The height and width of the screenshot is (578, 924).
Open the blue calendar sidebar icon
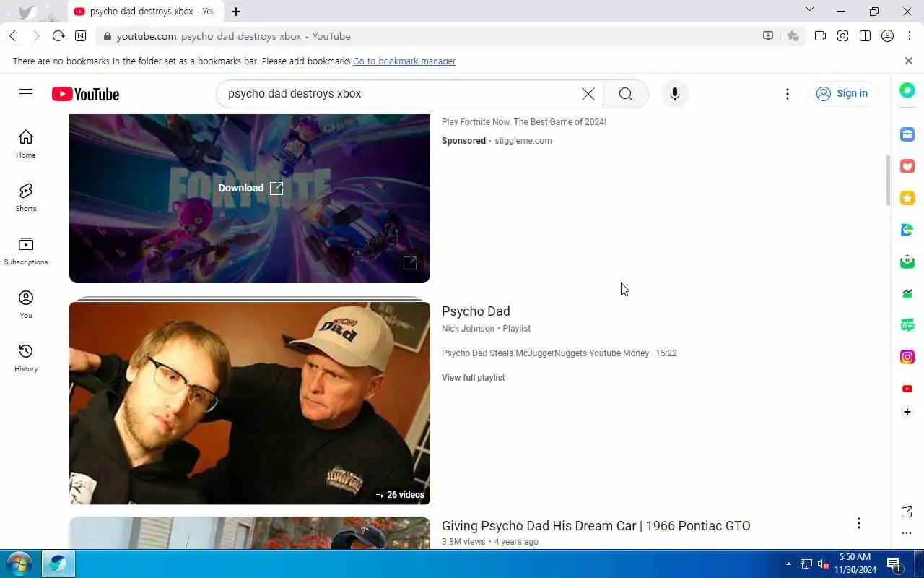(x=907, y=134)
